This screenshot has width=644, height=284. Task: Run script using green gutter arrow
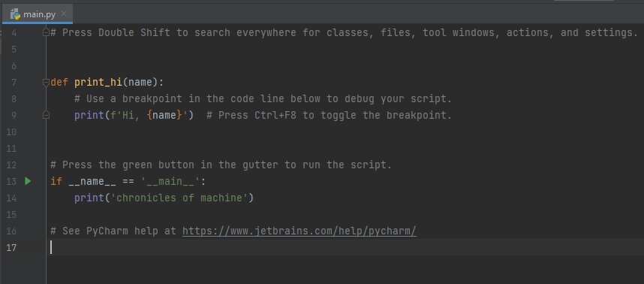pyautogui.click(x=28, y=181)
